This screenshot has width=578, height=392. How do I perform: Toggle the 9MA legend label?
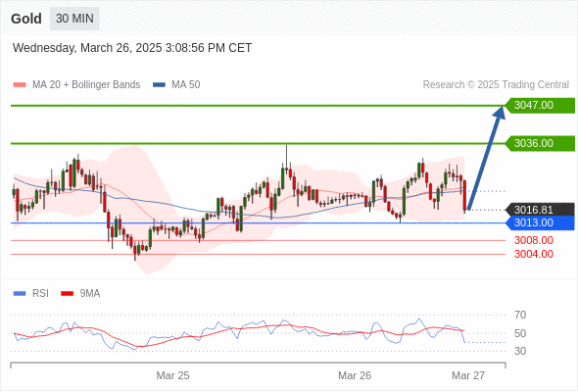pyautogui.click(x=90, y=294)
